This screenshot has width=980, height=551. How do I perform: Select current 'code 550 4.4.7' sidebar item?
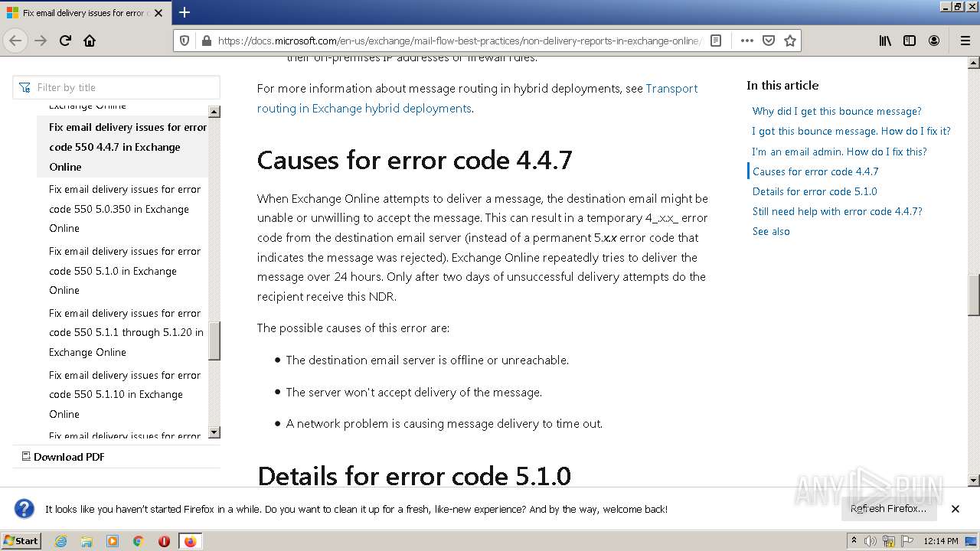[122, 147]
